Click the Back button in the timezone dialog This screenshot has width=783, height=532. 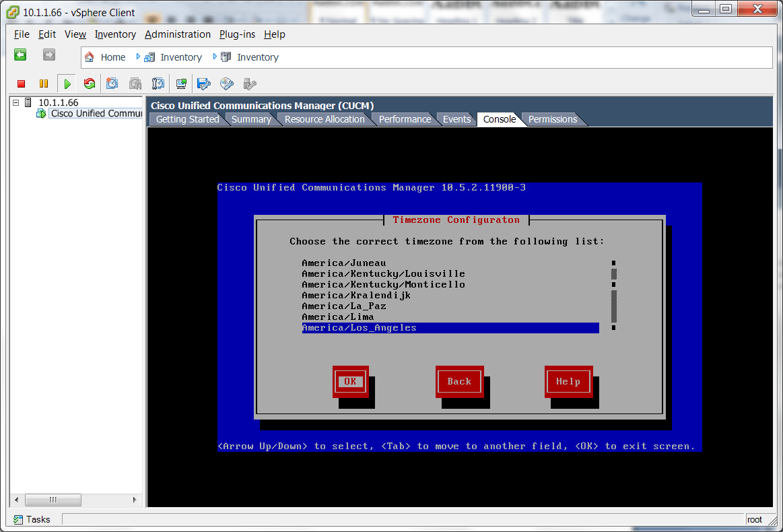[x=459, y=382]
